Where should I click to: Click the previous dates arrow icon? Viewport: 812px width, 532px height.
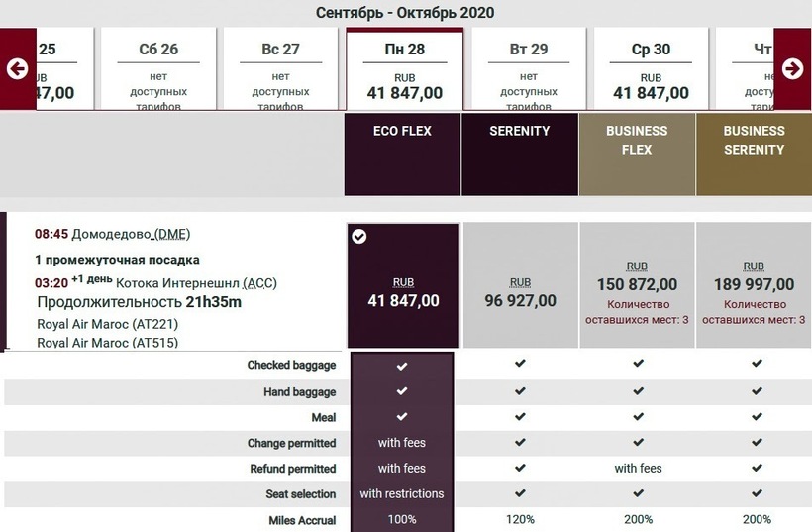[17, 68]
